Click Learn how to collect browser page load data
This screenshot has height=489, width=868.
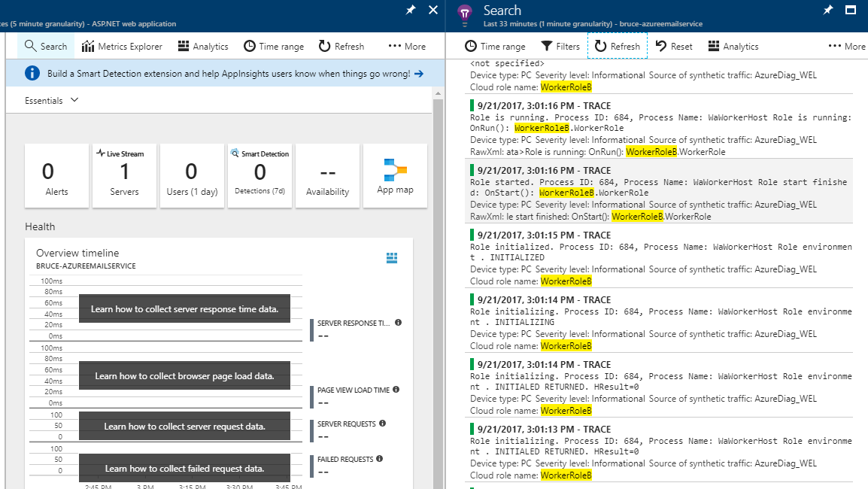coord(184,376)
